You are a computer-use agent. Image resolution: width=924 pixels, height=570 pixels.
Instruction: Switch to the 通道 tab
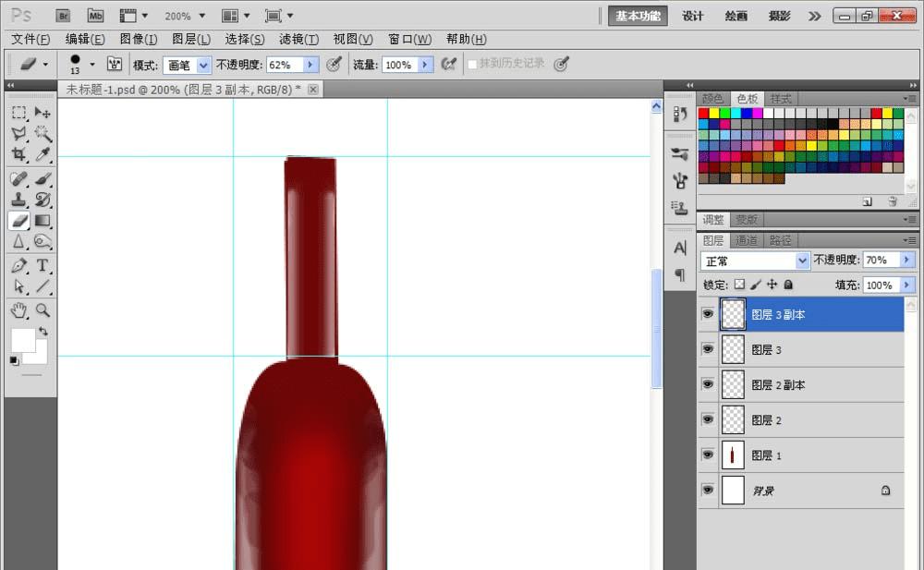pyautogui.click(x=747, y=240)
